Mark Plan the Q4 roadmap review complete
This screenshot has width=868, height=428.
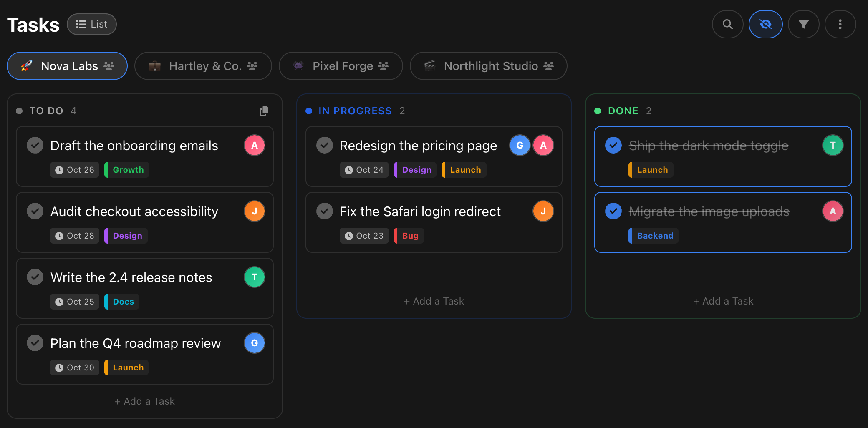pos(35,343)
